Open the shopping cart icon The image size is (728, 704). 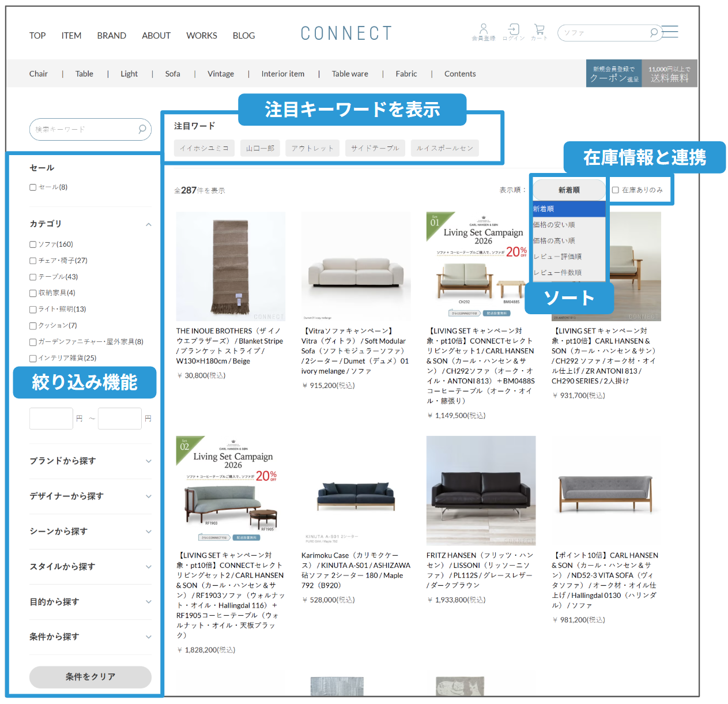click(539, 29)
